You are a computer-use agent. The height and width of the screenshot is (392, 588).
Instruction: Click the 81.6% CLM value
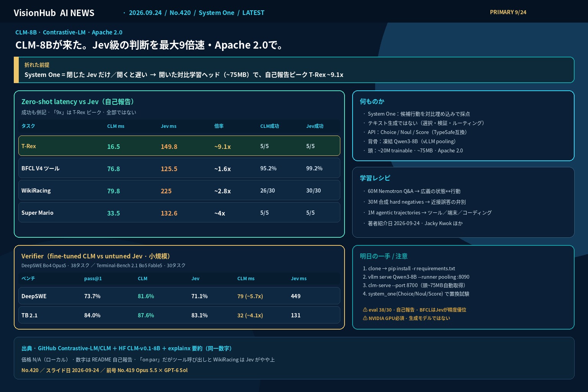(x=146, y=296)
